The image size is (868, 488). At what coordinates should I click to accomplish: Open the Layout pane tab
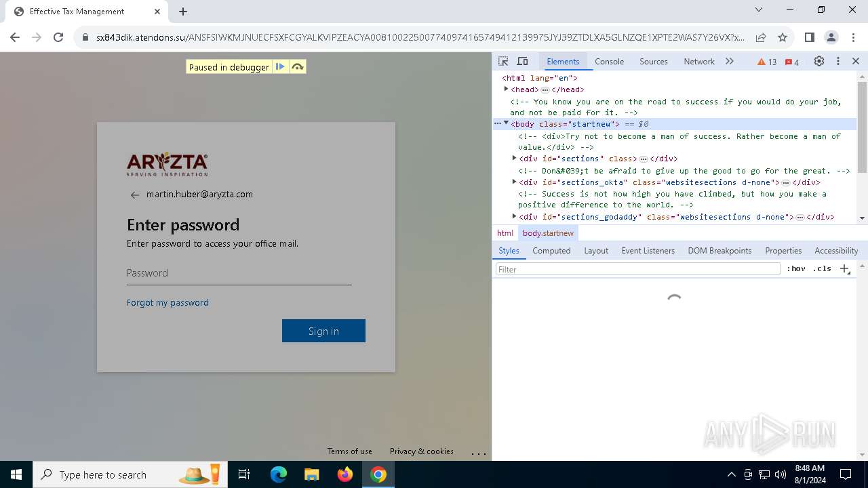point(596,250)
